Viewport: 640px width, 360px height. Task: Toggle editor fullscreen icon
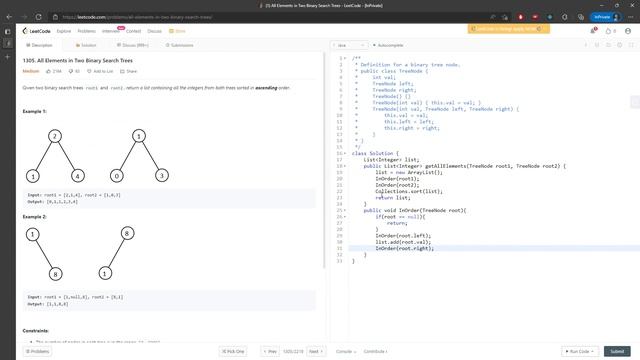point(631,45)
